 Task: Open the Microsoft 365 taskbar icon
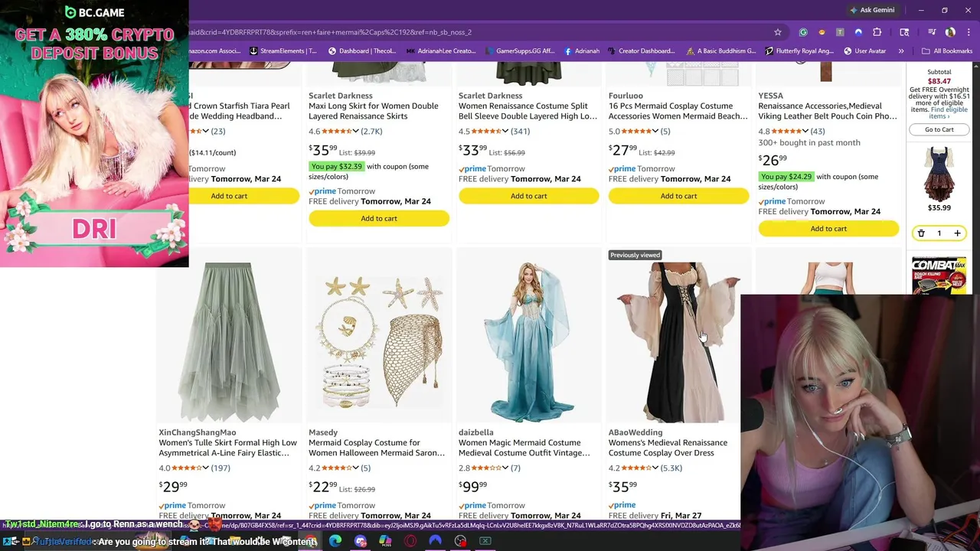tap(386, 541)
